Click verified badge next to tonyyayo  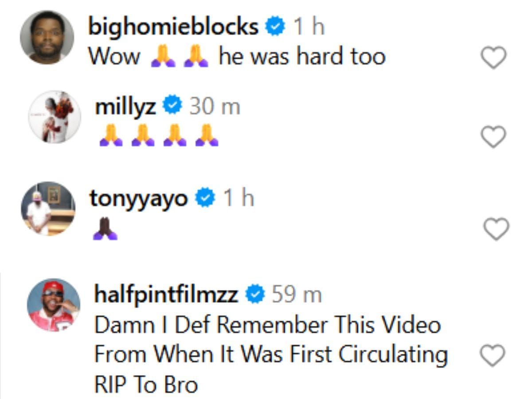click(205, 198)
